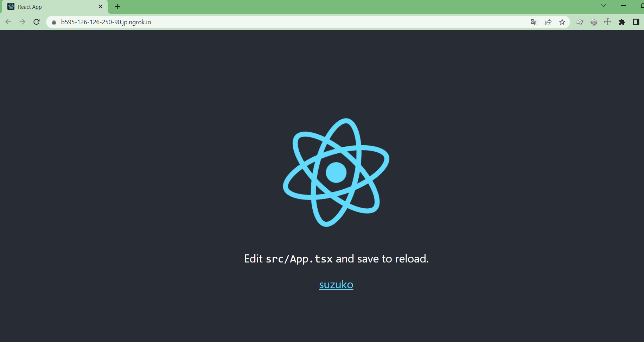Screen dimensions: 644x342
Task: Click the crosshair extension icon
Action: tap(608, 22)
